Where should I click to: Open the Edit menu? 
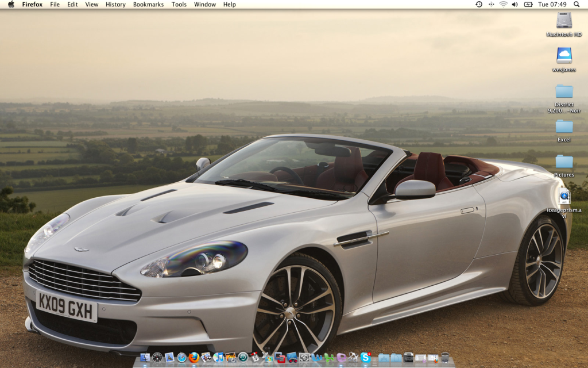(72, 5)
